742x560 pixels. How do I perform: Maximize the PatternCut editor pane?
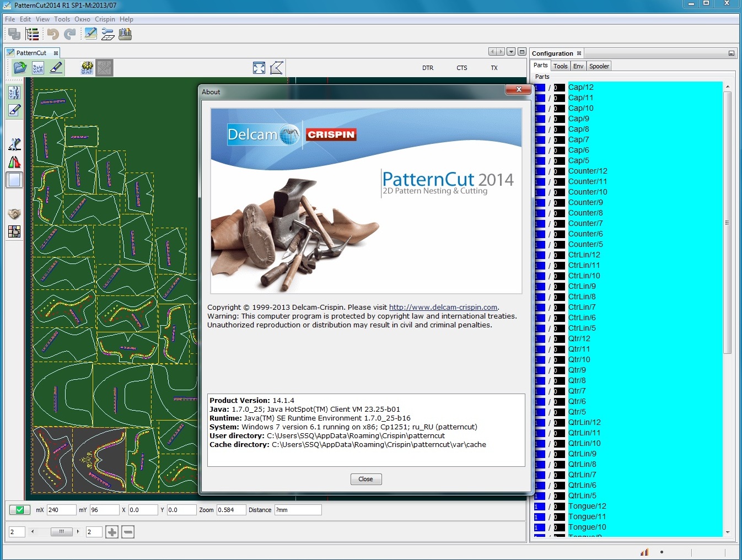tap(521, 52)
